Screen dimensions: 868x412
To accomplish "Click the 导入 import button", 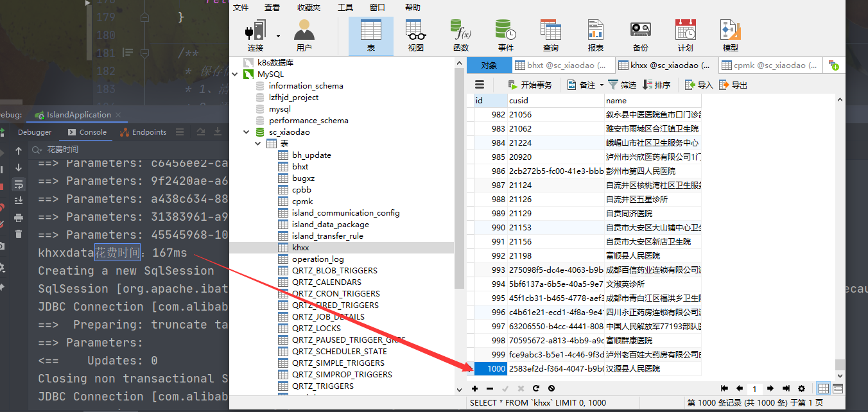I will click(699, 85).
